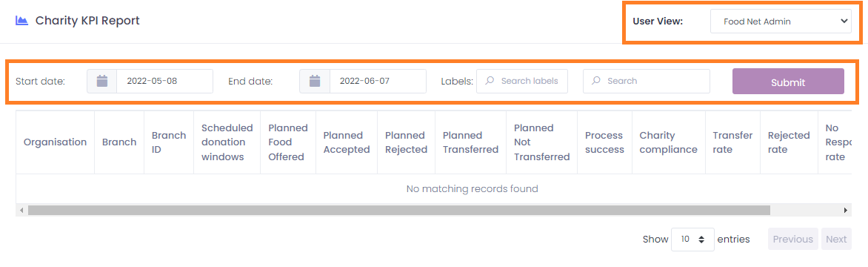Click the left arrow of horizontal scrollbar
Viewport: 868px width, 267px height.
[21, 211]
